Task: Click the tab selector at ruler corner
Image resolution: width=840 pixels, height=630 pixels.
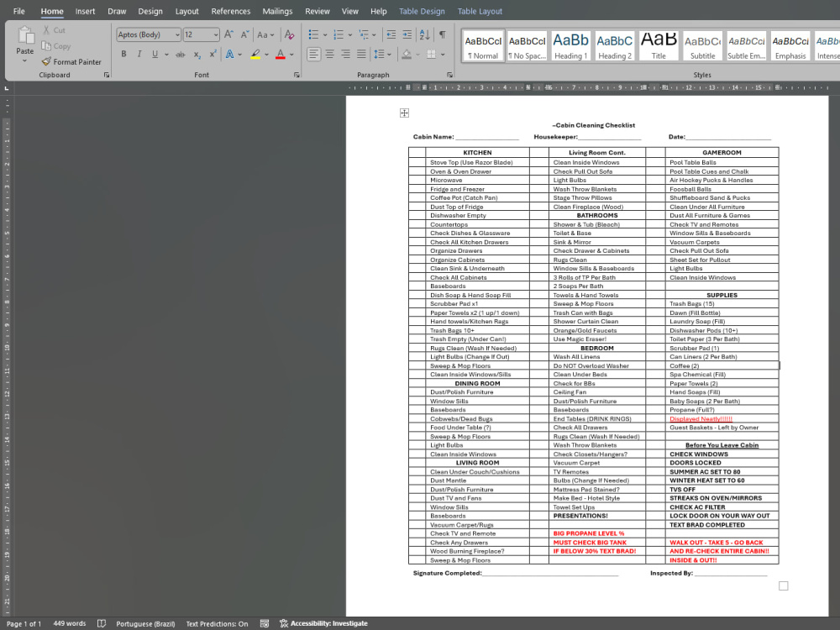Action: [7, 88]
